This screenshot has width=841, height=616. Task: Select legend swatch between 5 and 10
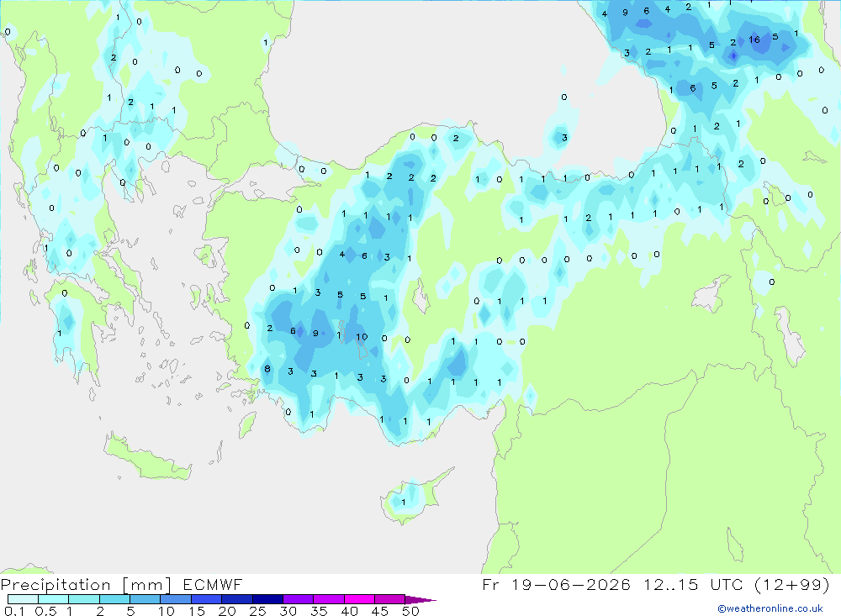click(x=145, y=599)
